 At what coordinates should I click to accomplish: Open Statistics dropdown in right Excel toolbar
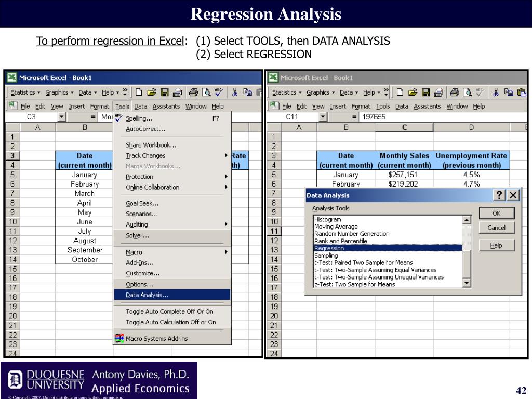287,92
